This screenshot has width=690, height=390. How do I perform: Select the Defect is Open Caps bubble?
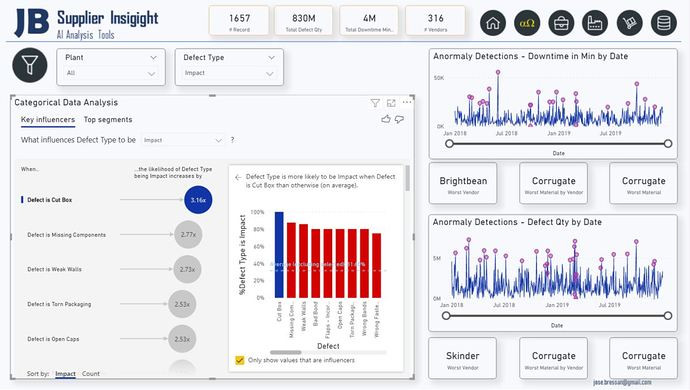pos(182,339)
